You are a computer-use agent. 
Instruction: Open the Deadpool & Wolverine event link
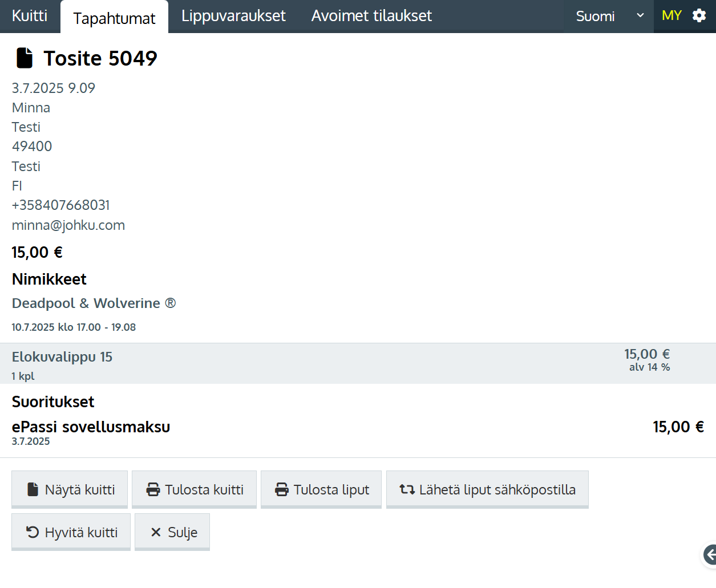click(x=94, y=303)
